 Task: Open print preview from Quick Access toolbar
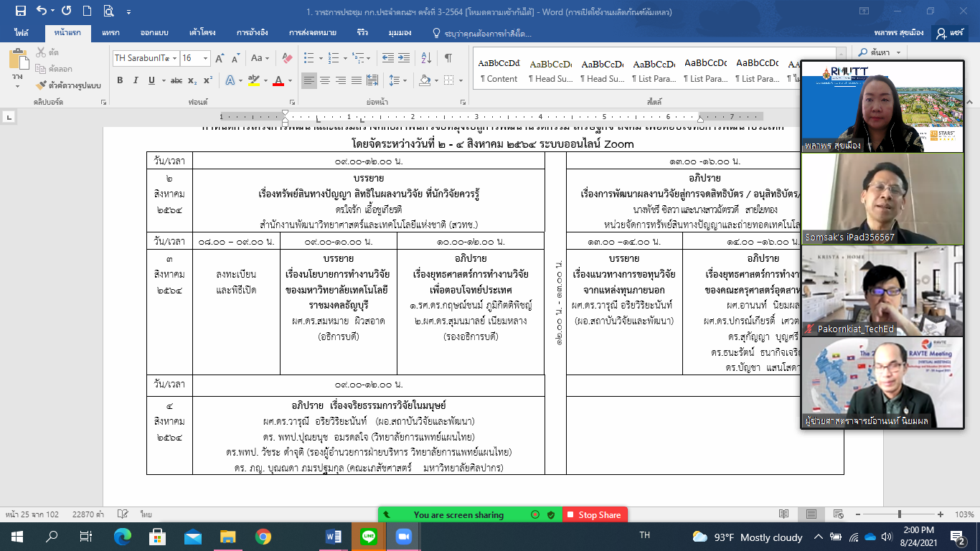point(108,11)
